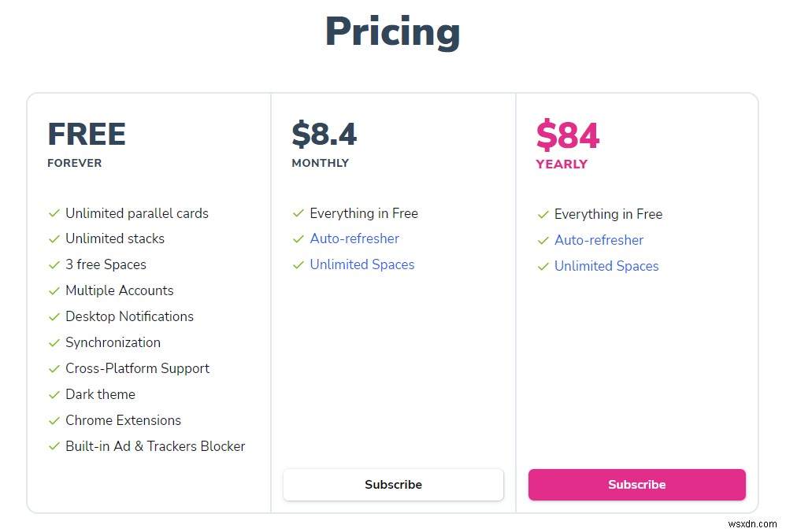Click the Pricing page title
The image size is (786, 532).
pos(392,32)
